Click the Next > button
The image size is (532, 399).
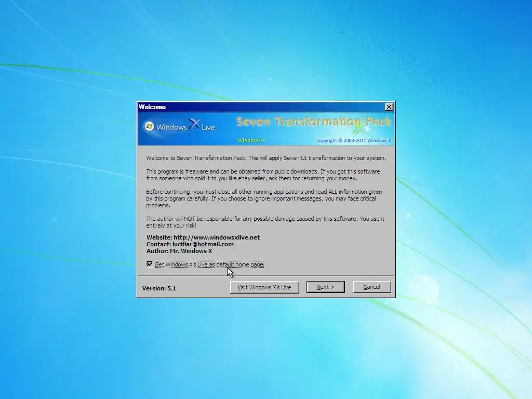(x=325, y=287)
